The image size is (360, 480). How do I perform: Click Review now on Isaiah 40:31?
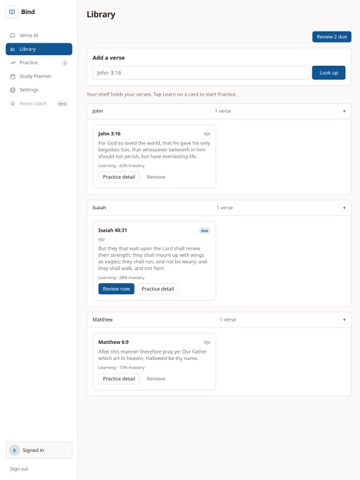click(116, 289)
